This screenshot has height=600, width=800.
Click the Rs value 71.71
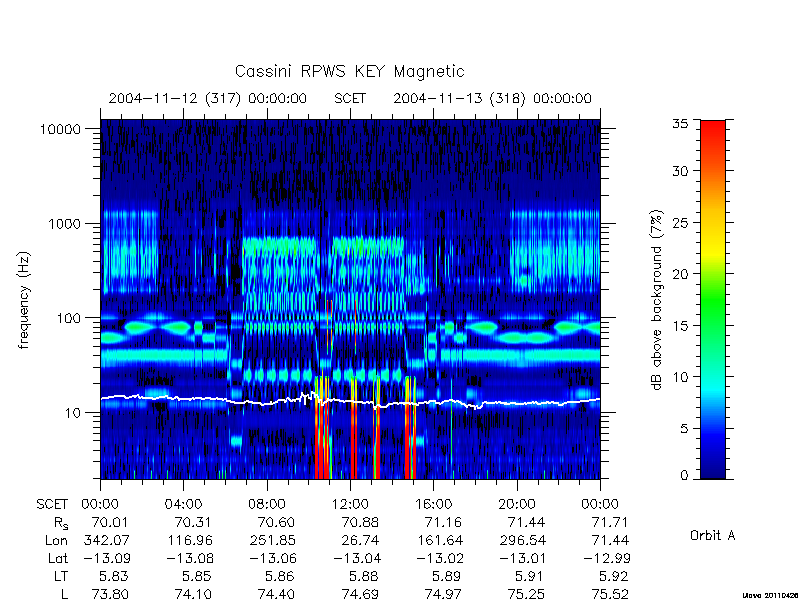(x=610, y=522)
